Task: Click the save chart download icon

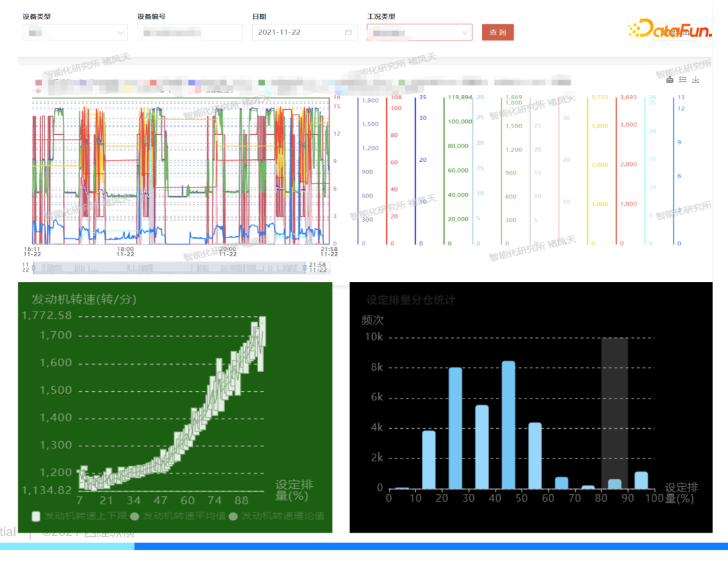Action: (696, 80)
